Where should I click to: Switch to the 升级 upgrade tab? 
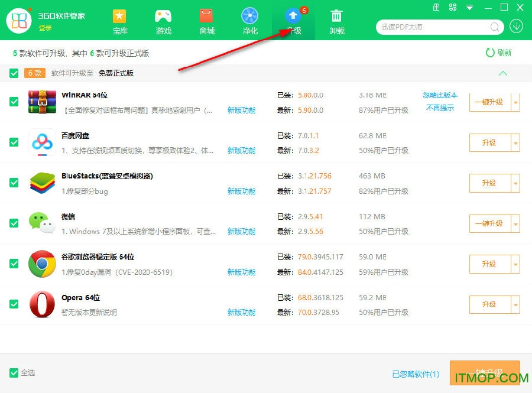pyautogui.click(x=293, y=22)
